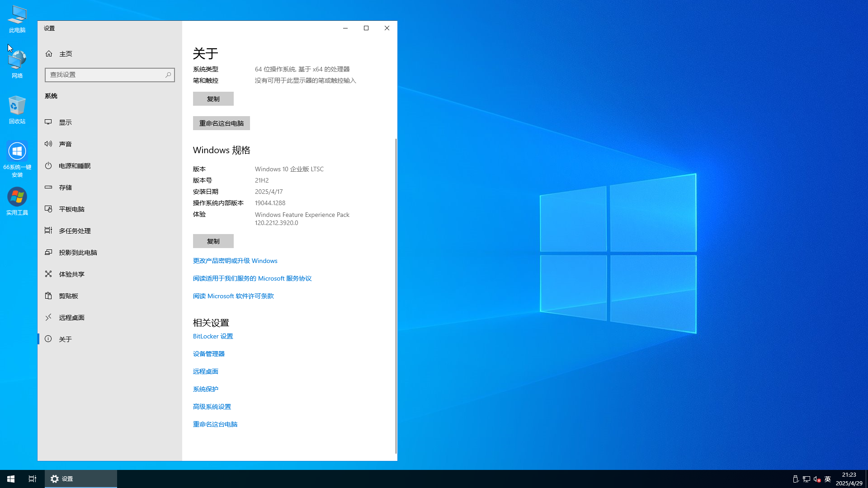Open Task View on the taskbar
Screen dimensions: 868x488
[33, 479]
